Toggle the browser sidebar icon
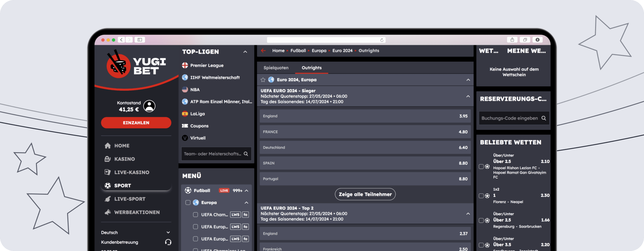Screen dimensions: 644x251 coord(140,40)
